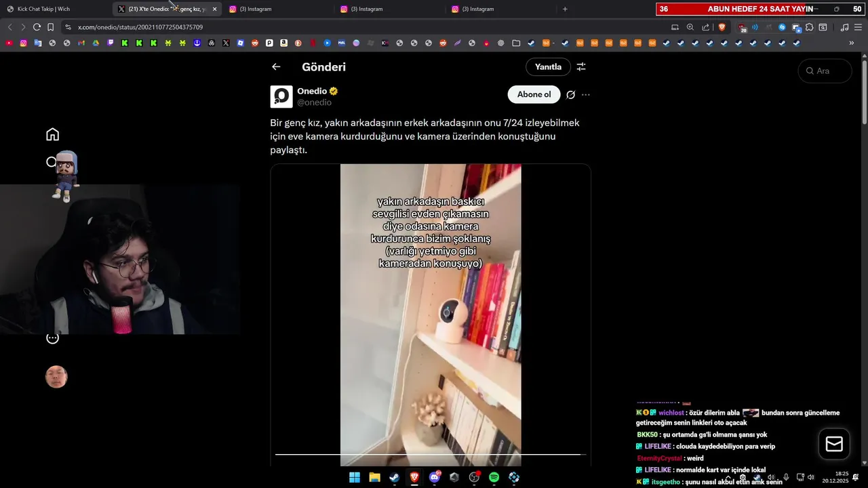The width and height of the screenshot is (868, 488).
Task: Reload the page with the refresh icon
Action: click(x=37, y=27)
